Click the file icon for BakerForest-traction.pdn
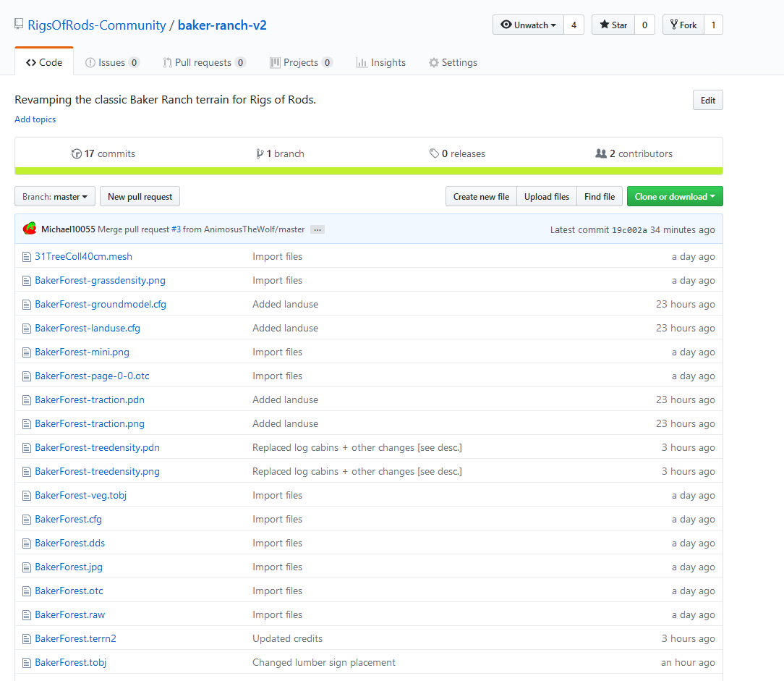This screenshot has height=681, width=784. click(27, 400)
